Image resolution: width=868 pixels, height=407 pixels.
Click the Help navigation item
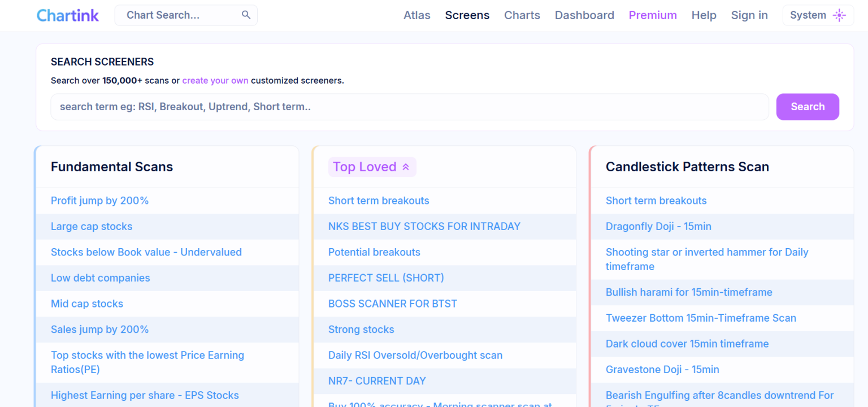(x=704, y=15)
